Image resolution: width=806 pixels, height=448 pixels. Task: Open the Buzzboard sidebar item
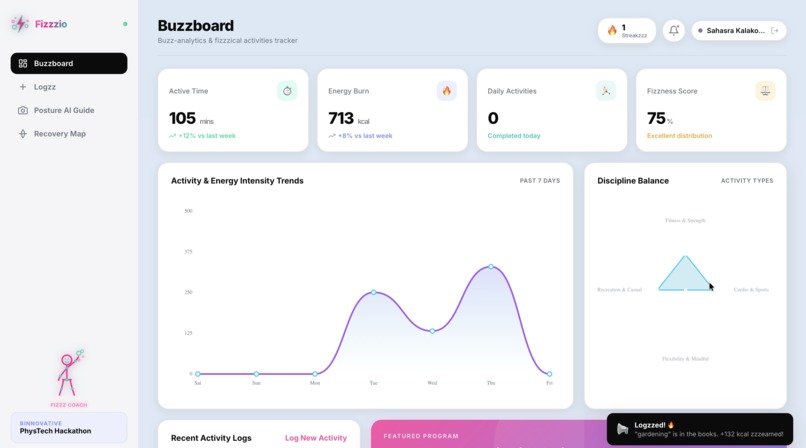69,63
